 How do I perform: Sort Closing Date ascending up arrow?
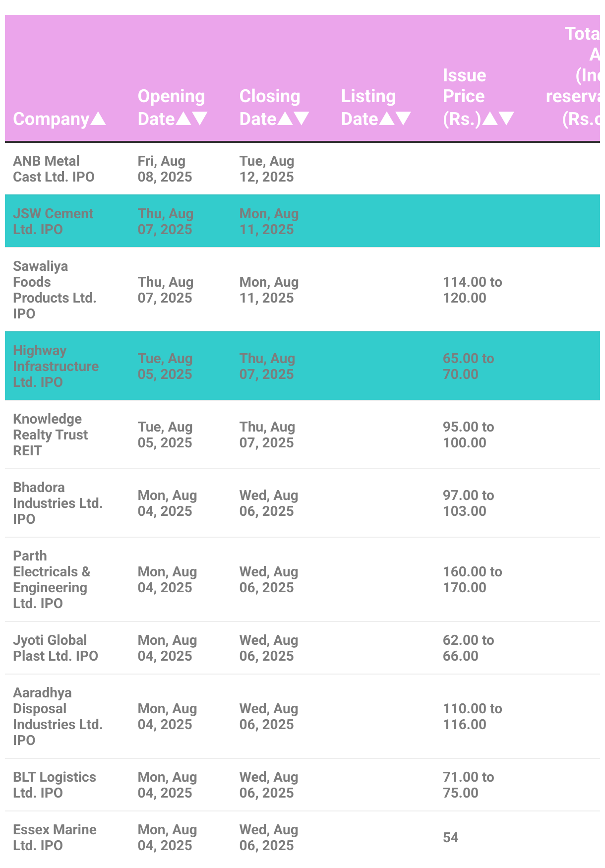tap(285, 119)
